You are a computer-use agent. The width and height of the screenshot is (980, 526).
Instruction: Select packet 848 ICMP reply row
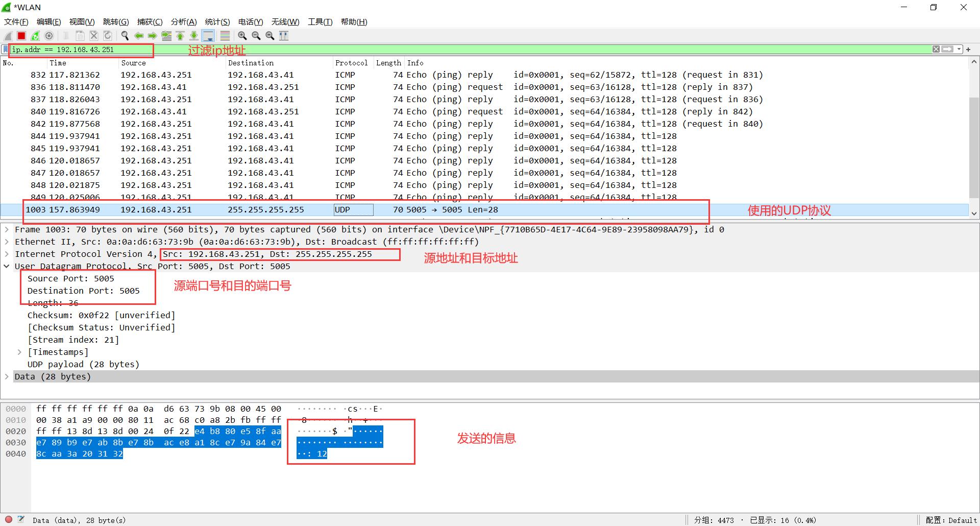click(x=484, y=185)
